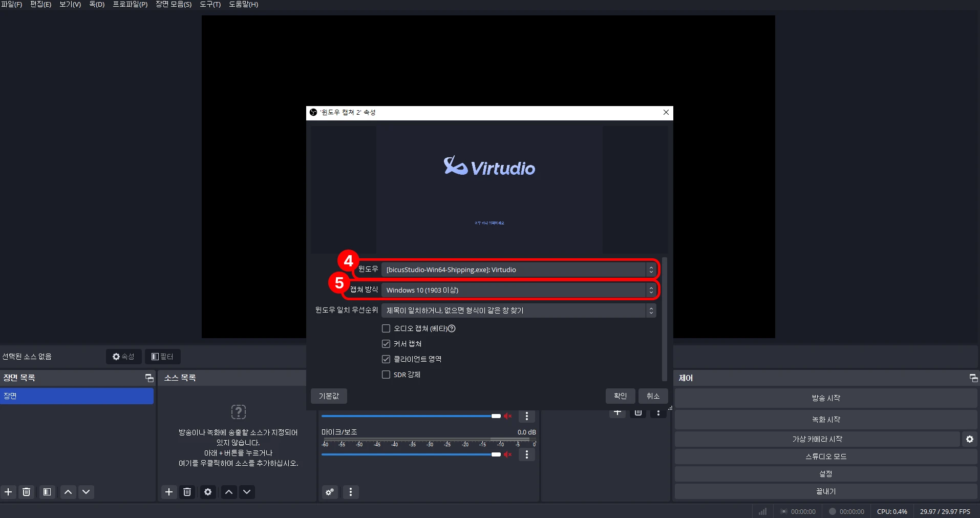Open the 캡쳐 방식 dropdown

point(519,290)
